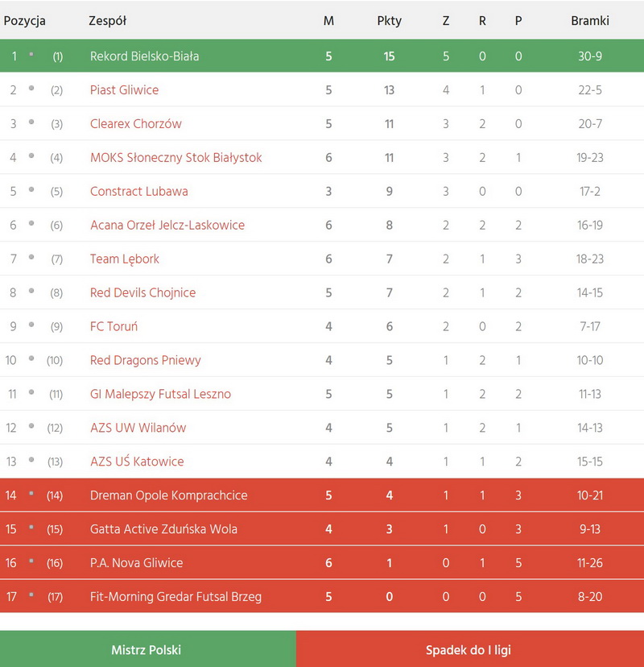Image resolution: width=644 pixels, height=667 pixels.
Task: Click the red Spadek do I ligi legend
Action: 469,650
